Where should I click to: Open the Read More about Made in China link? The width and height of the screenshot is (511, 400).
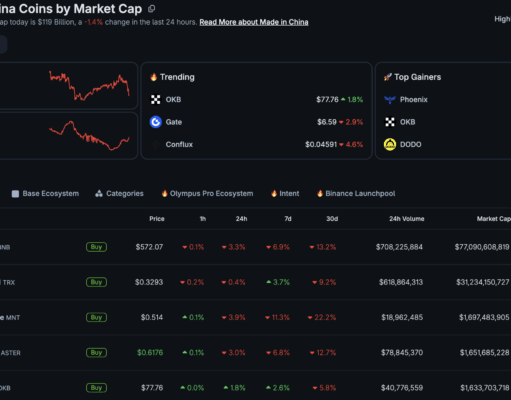[254, 22]
